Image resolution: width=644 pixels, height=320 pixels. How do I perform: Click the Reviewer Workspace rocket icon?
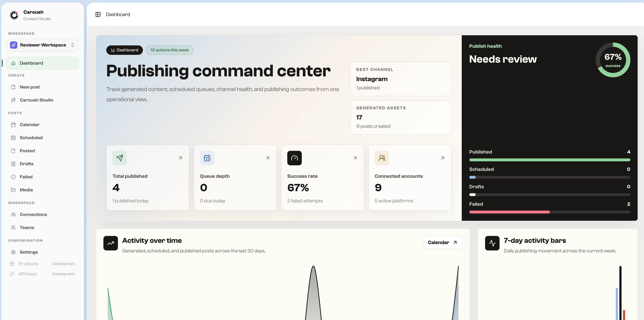pos(13,45)
